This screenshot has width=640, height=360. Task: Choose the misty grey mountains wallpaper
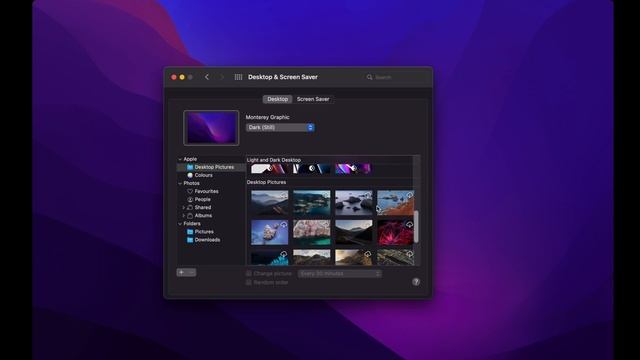coord(269,203)
